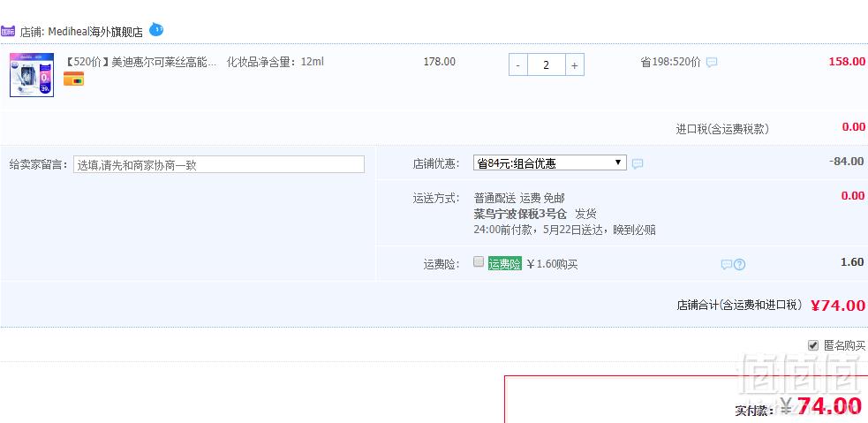This screenshot has height=423, width=868.
Task: Open Wangwang chat with Mediheal store
Action: tap(156, 29)
